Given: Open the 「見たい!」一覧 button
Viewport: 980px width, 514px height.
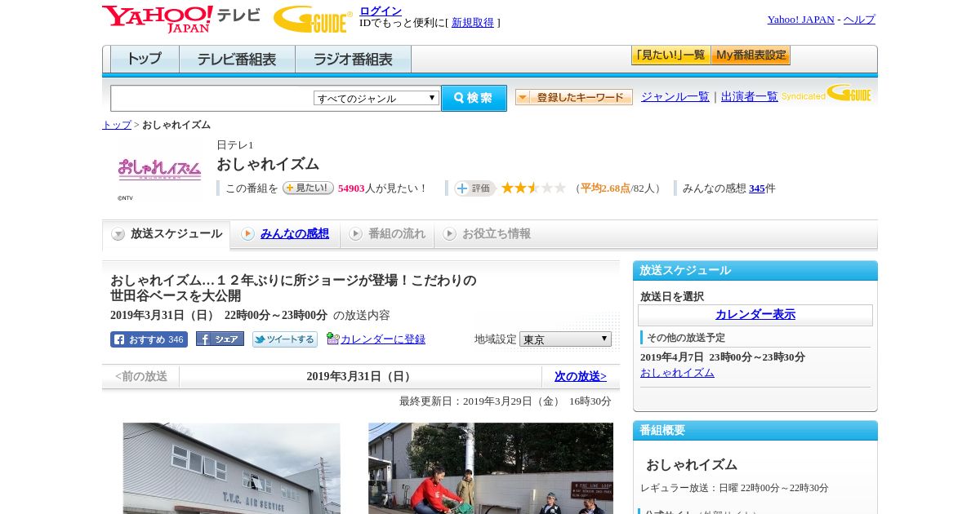Looking at the screenshot, I should tap(670, 55).
